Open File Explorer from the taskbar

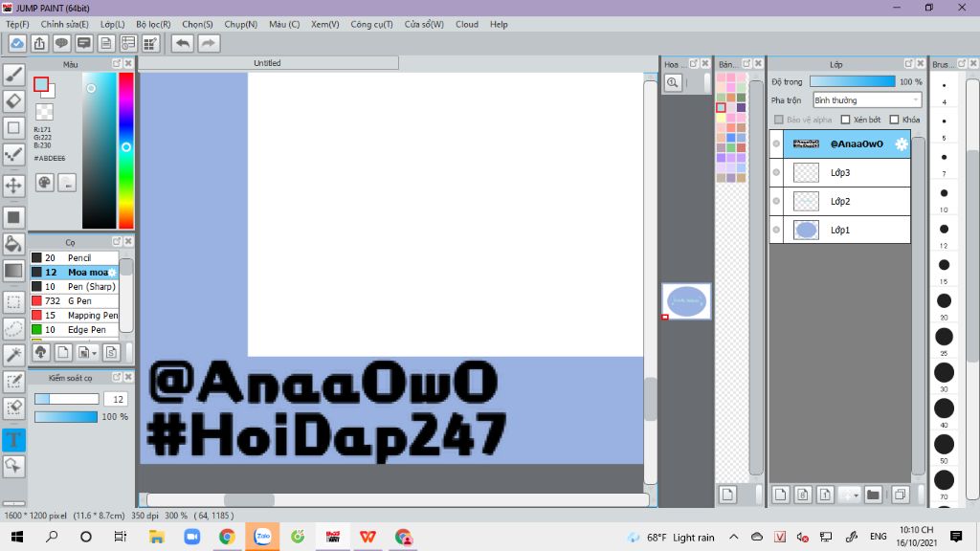156,537
